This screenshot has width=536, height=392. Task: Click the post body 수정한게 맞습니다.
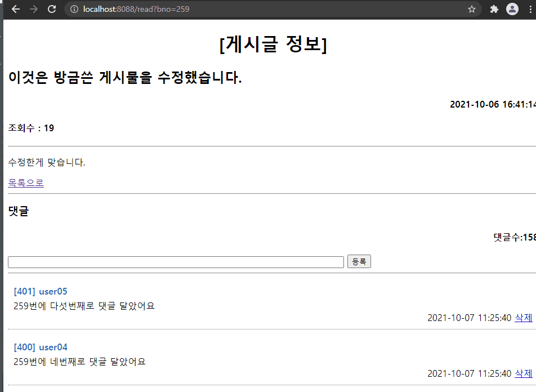coord(47,162)
